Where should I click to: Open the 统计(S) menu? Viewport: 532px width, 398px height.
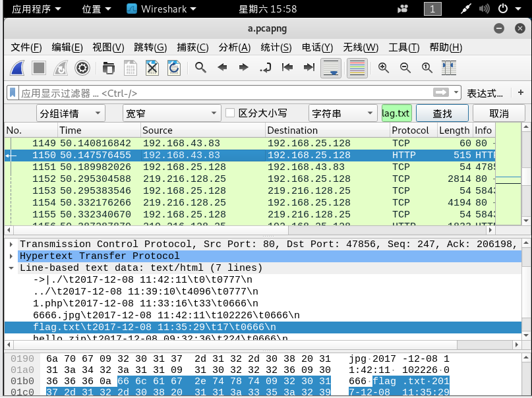point(276,47)
